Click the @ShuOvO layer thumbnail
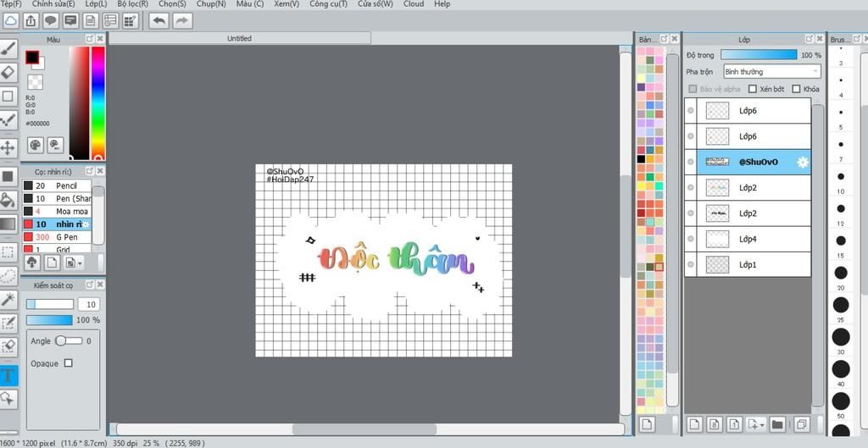Viewport: 868px width, 448px height. tap(717, 162)
